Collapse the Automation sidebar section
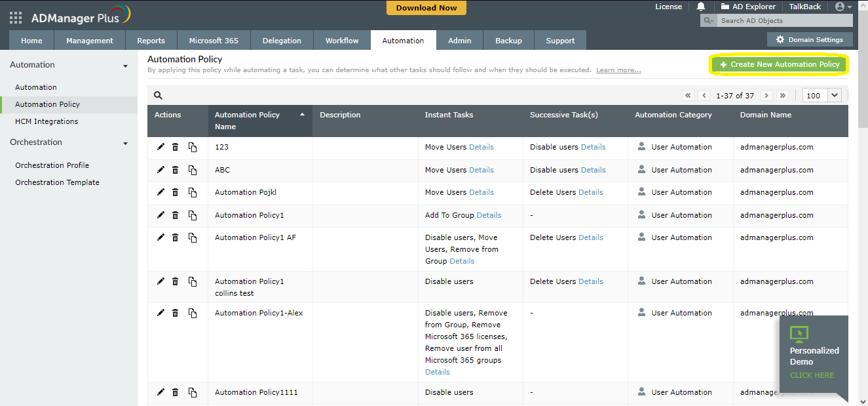868x406 pixels. [x=125, y=66]
